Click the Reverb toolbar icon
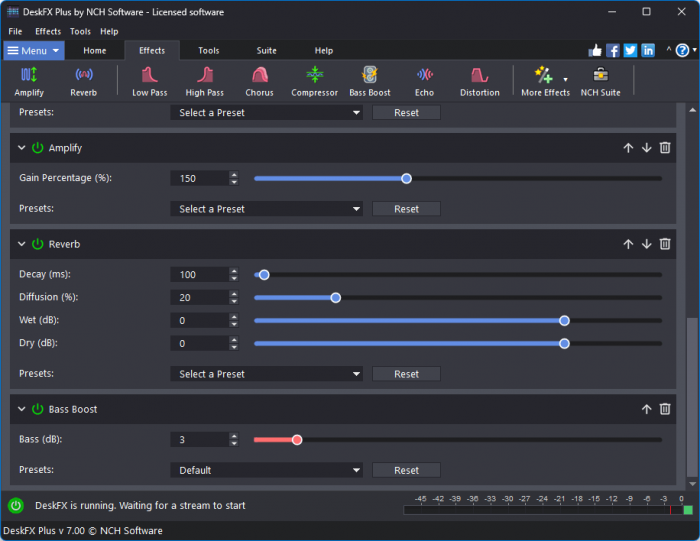The width and height of the screenshot is (700, 541). point(83,80)
